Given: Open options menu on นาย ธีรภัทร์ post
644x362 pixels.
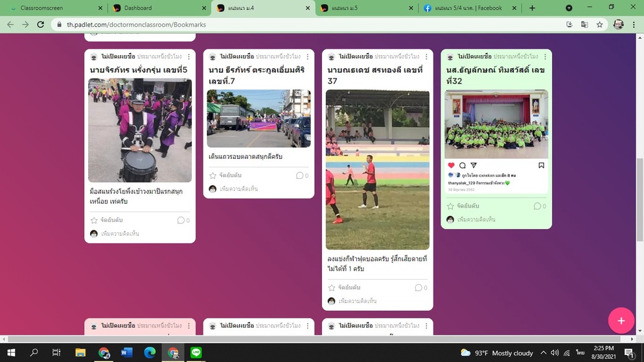Looking at the screenshot, I should [308, 56].
